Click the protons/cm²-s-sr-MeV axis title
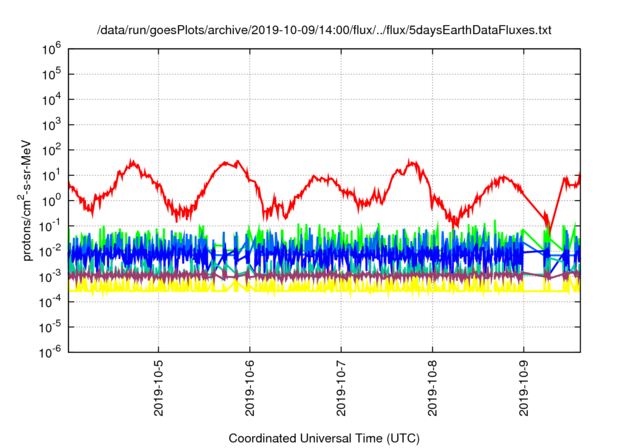 click(x=25, y=200)
